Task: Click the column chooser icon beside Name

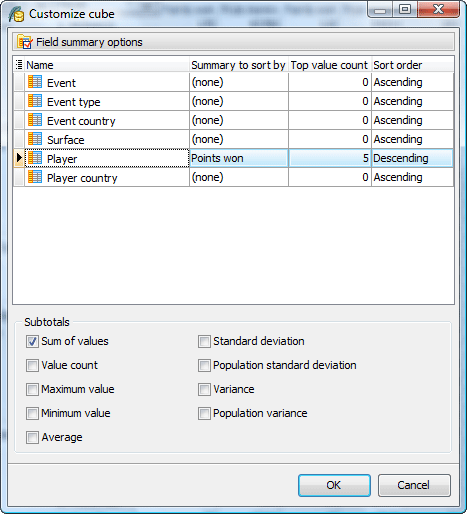Action: click(19, 64)
